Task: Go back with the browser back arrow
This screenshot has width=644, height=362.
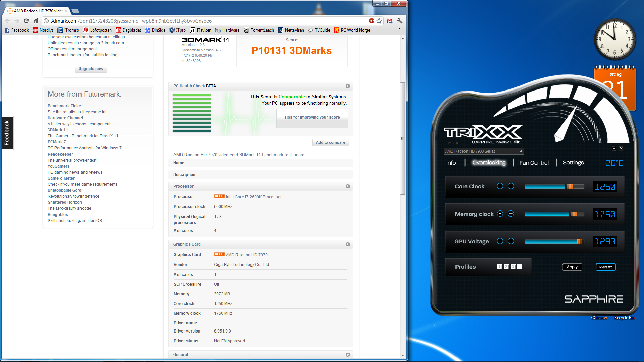Action: 8,21
